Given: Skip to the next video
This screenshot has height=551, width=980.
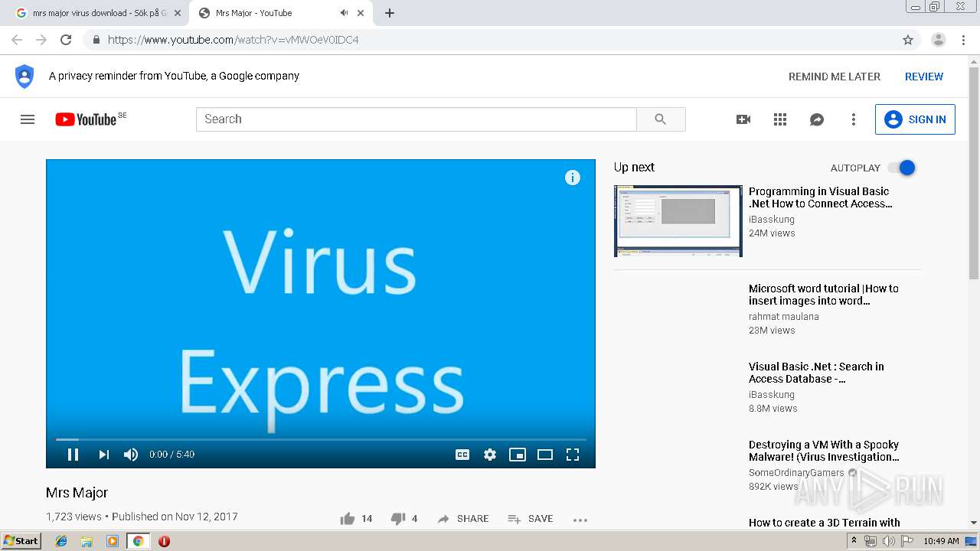Looking at the screenshot, I should 103,455.
